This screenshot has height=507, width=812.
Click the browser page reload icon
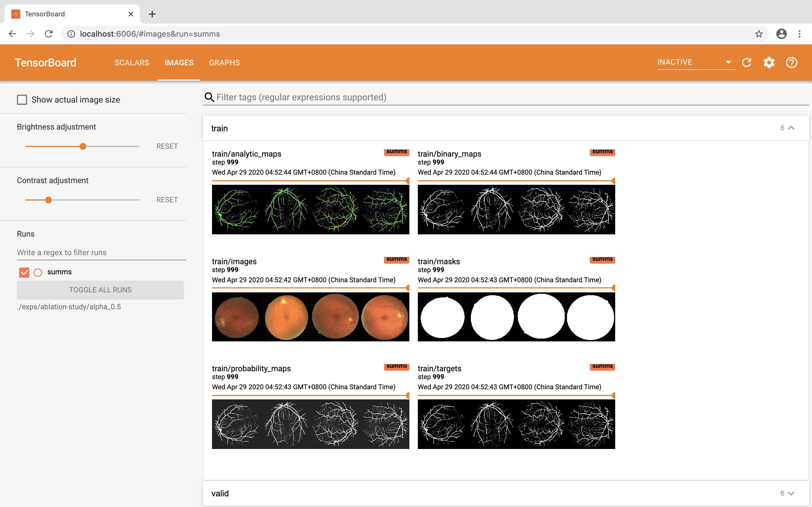[x=49, y=34]
